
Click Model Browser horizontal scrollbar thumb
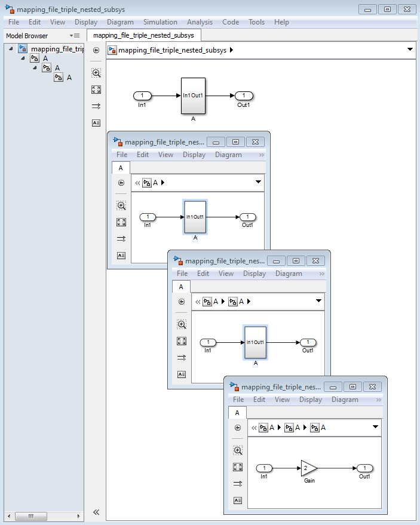tap(31, 516)
